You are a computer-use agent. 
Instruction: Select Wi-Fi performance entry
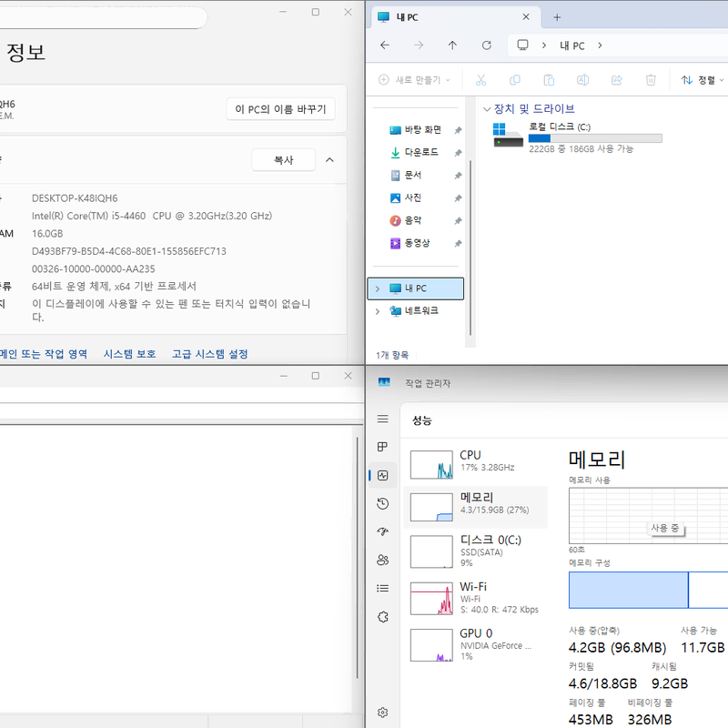475,599
